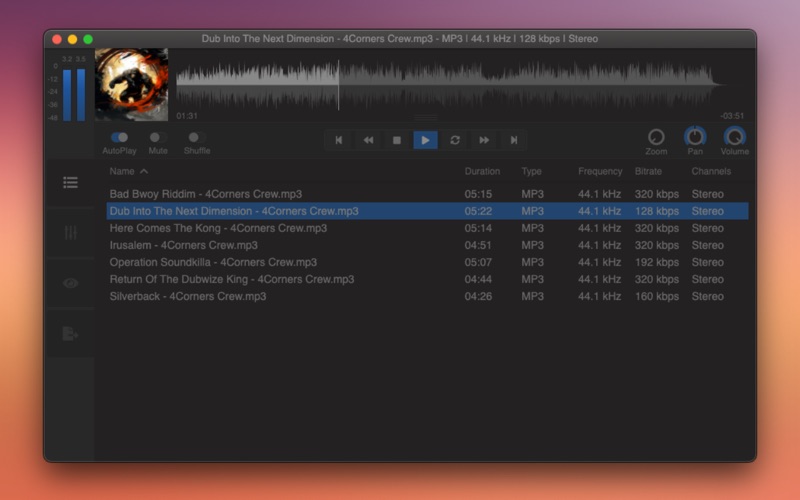Image resolution: width=800 pixels, height=500 pixels.
Task: Skip to the previous track
Action: [x=339, y=140]
